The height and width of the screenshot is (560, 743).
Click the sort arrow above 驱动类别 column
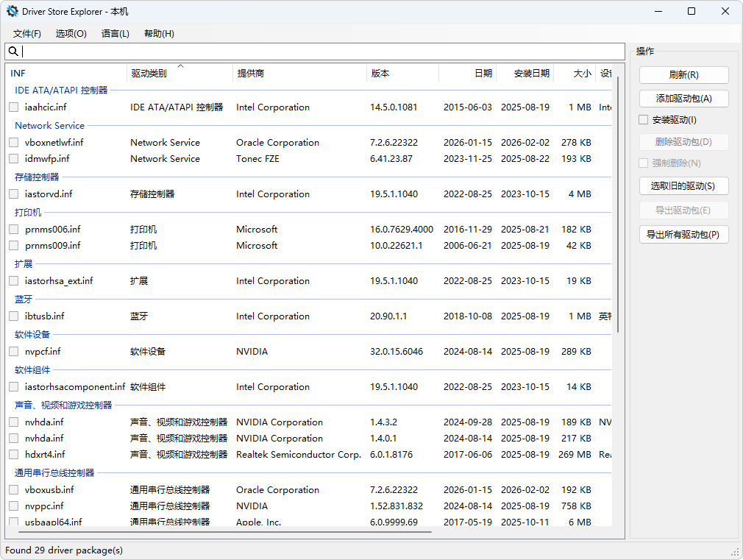pyautogui.click(x=180, y=66)
